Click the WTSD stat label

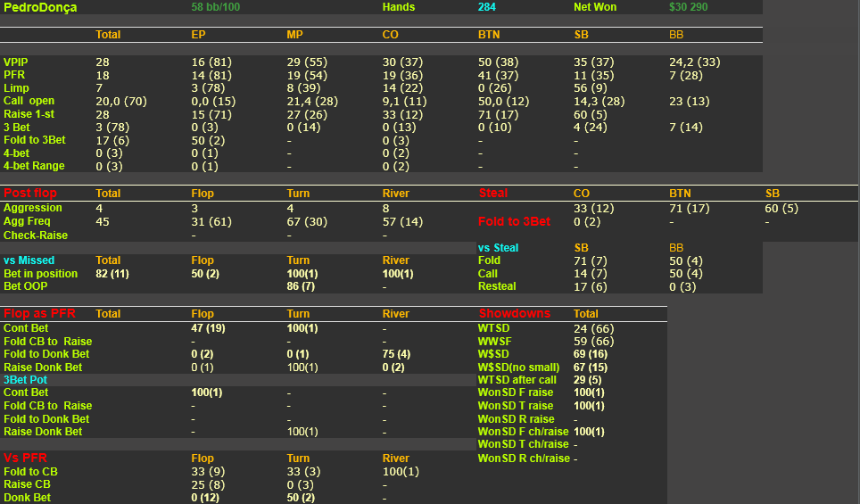click(493, 328)
